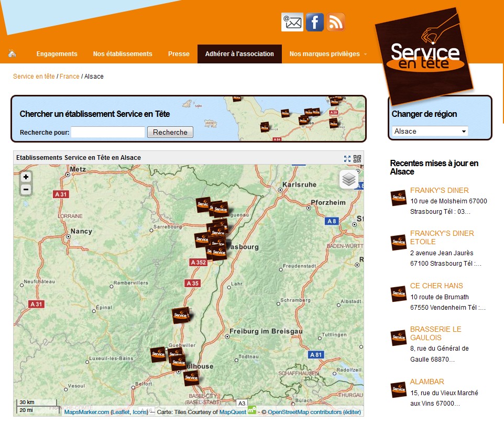
Task: Click the Changer de région heading
Action: click(x=424, y=114)
